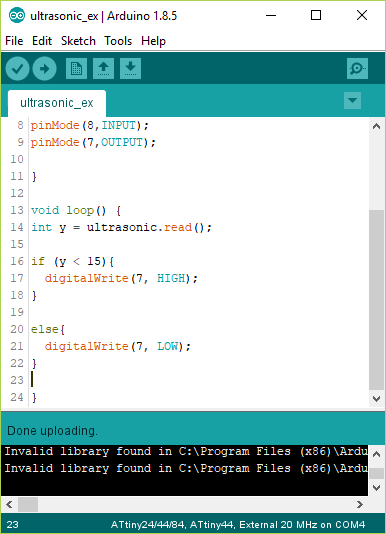The width and height of the screenshot is (386, 534).
Task: Click 'int y = ultrasonic.read();' line
Action: click(x=121, y=227)
